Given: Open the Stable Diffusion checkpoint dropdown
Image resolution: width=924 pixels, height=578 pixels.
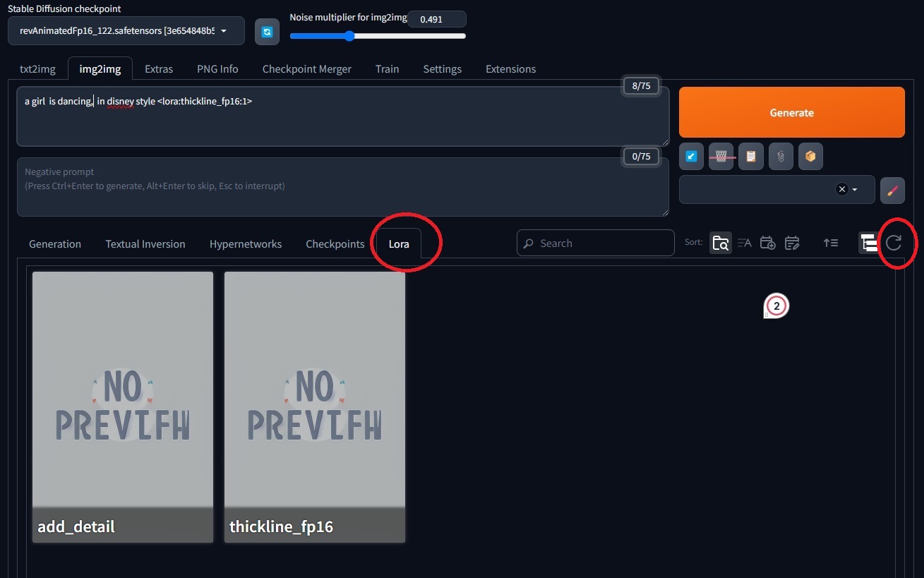Looking at the screenshot, I should (126, 31).
